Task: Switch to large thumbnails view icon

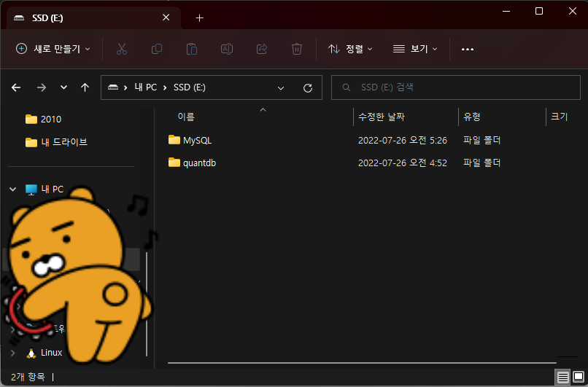Action: pos(579,377)
